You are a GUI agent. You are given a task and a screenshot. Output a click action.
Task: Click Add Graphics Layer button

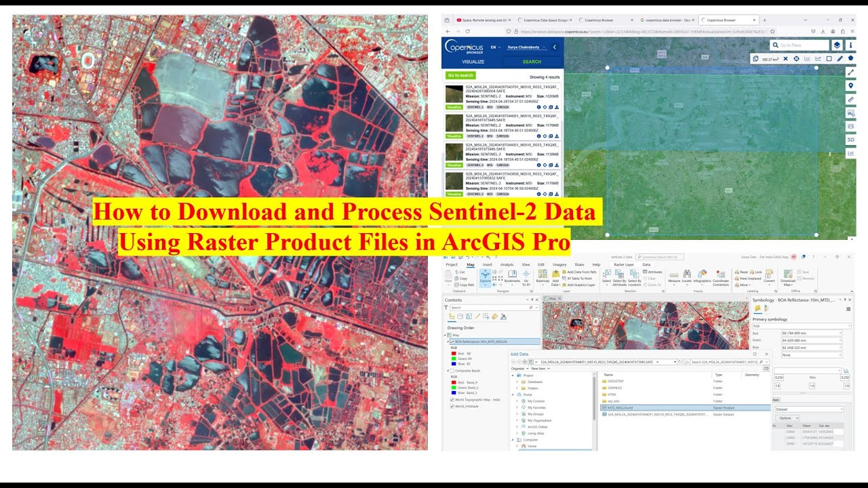578,285
